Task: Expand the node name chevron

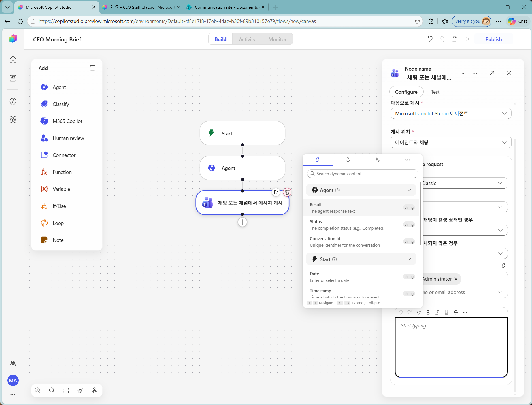Action: pyautogui.click(x=463, y=73)
